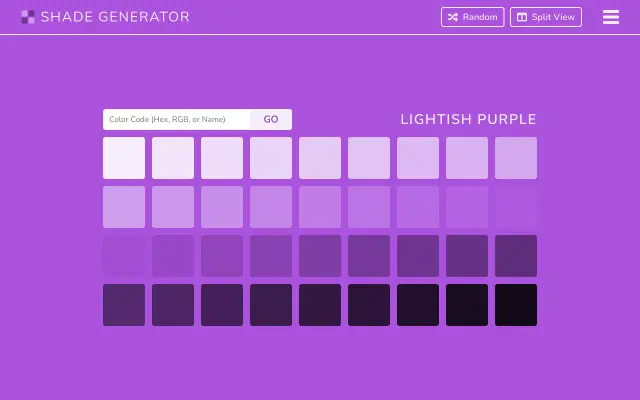
Task: Pick the seventh swatch in the second row
Action: click(x=418, y=207)
